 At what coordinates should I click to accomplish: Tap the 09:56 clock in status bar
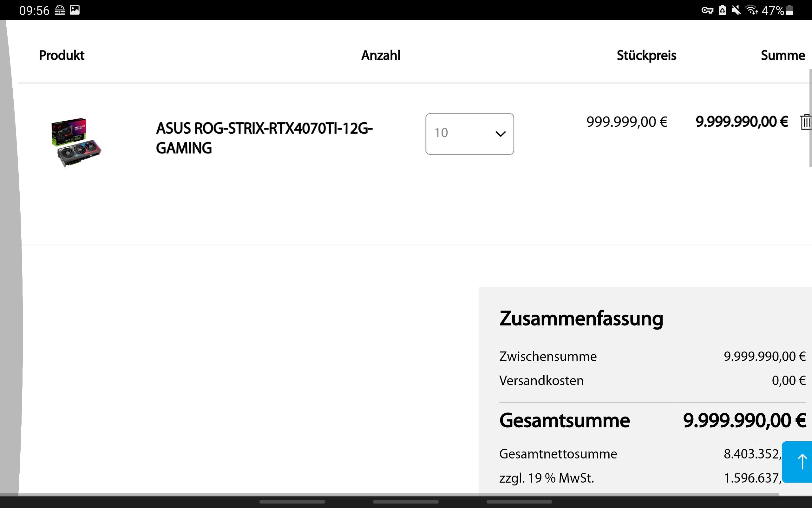(x=34, y=10)
